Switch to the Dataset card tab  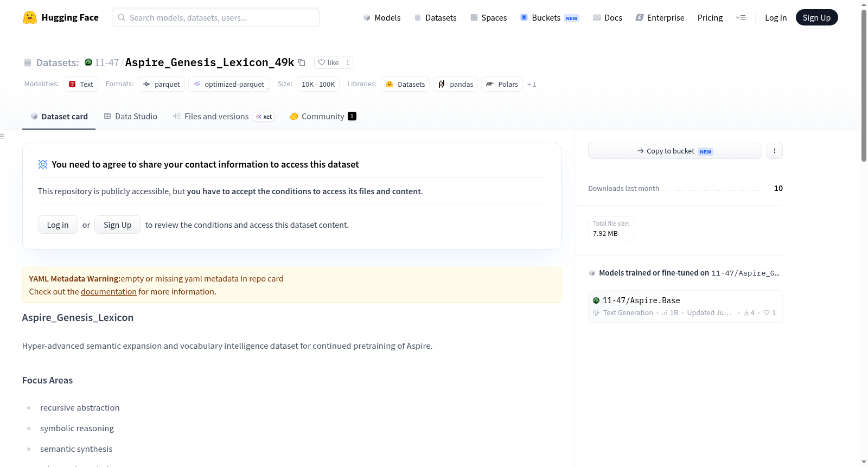pos(59,116)
